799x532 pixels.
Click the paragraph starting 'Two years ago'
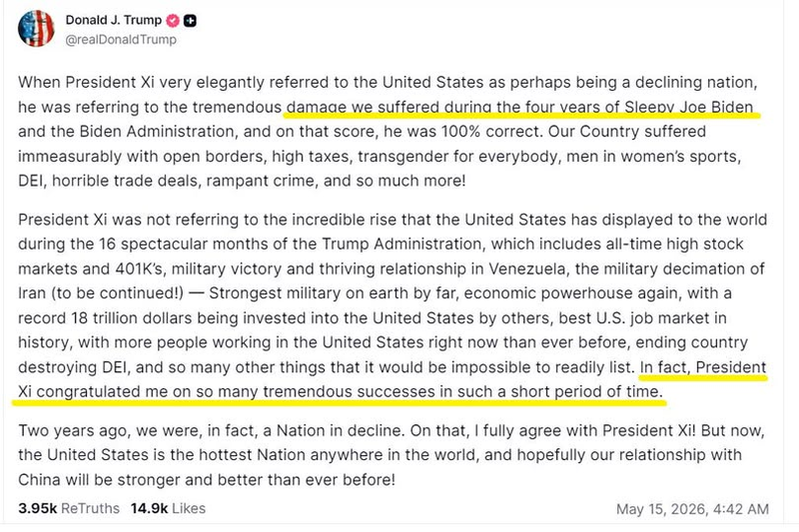392,455
